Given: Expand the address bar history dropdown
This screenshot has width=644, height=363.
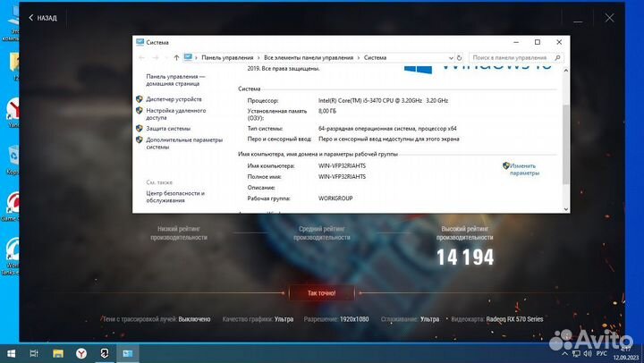Looking at the screenshot, I should coord(451,58).
